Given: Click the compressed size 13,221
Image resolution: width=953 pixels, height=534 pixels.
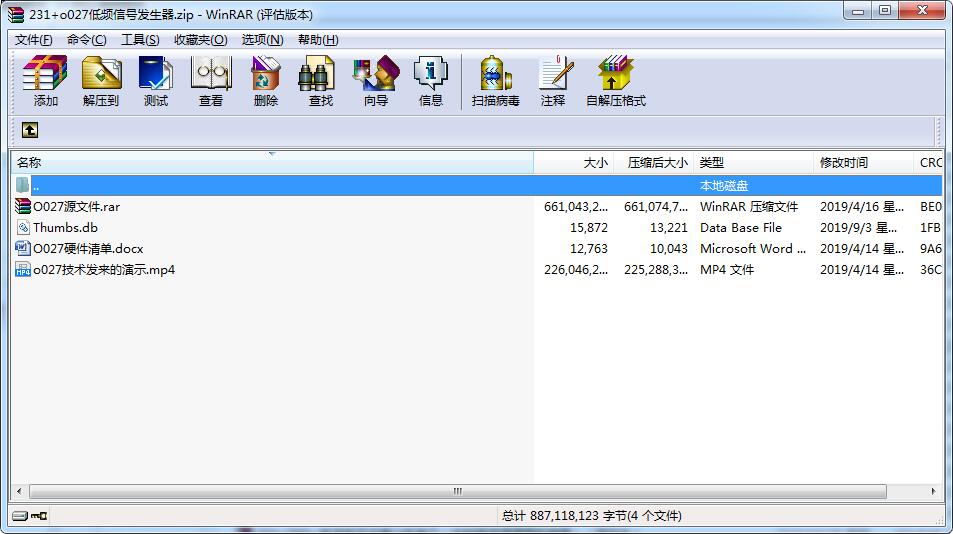Looking at the screenshot, I should [x=669, y=228].
